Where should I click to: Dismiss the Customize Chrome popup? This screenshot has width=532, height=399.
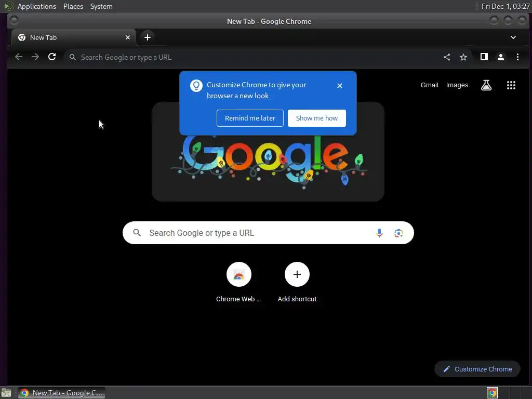[340, 86]
